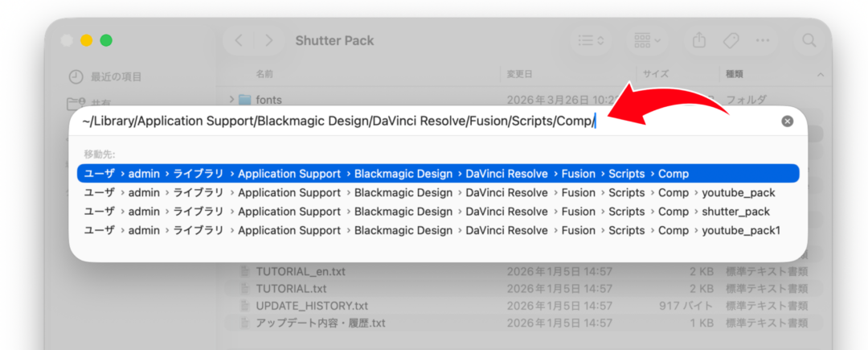Click the clock icon beside 最近の項目
This screenshot has width=868, height=350.
[76, 76]
